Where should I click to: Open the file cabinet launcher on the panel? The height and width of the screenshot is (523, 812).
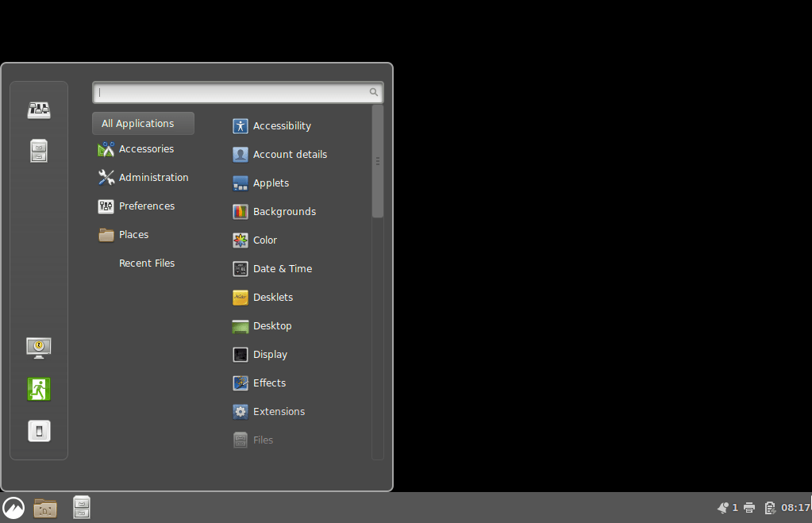[81, 507]
